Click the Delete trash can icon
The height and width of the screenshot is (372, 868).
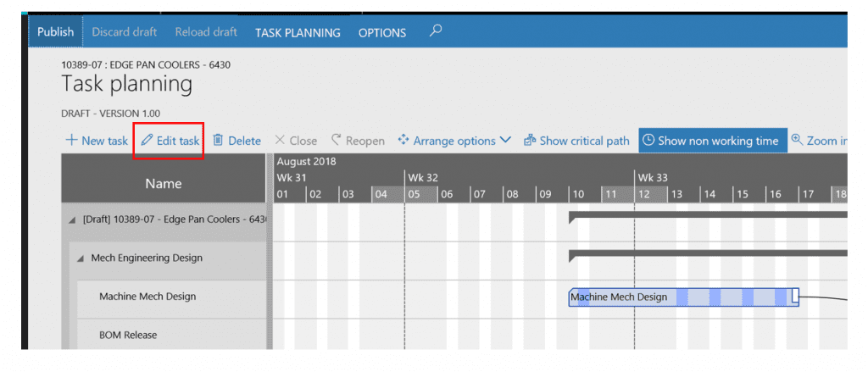point(218,141)
